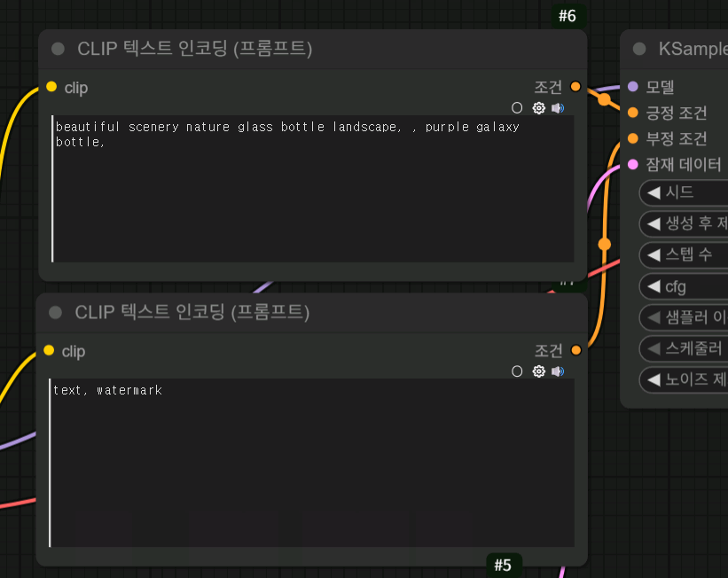This screenshot has width=728, height=578.
Task: Decrease the 스텝 수 value with its left arrow
Action: [654, 254]
